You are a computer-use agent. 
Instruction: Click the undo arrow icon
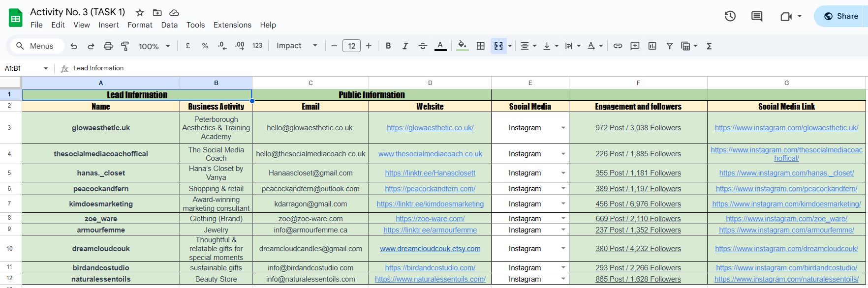pyautogui.click(x=74, y=46)
